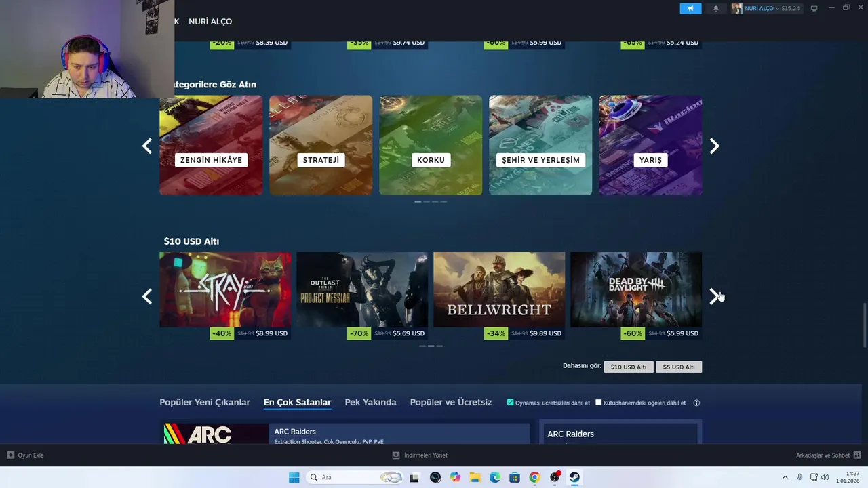
Task: Click İndirmeleri Yönet download icon
Action: (x=396, y=455)
